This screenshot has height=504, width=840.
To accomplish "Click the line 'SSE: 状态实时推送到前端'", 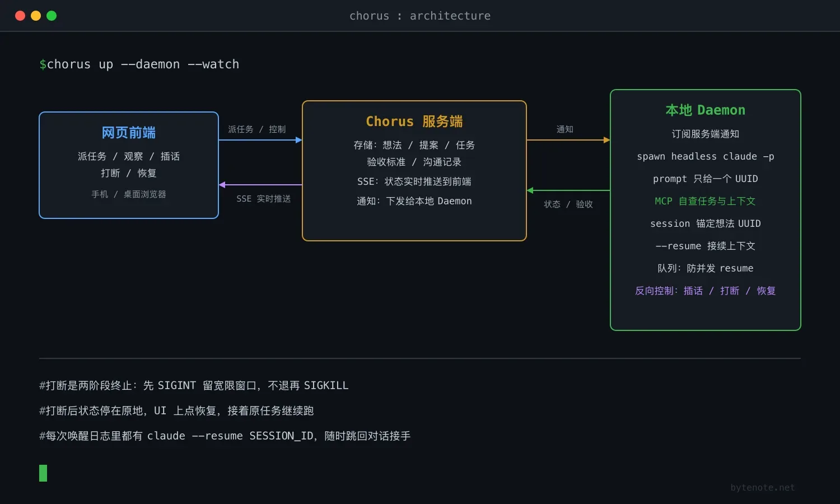I will (x=414, y=181).
